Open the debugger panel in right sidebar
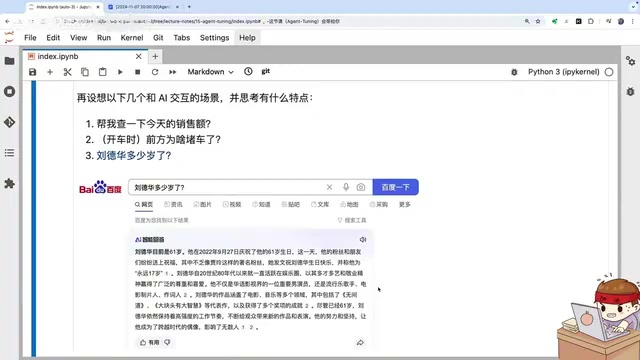The image size is (640, 360). coord(630,91)
